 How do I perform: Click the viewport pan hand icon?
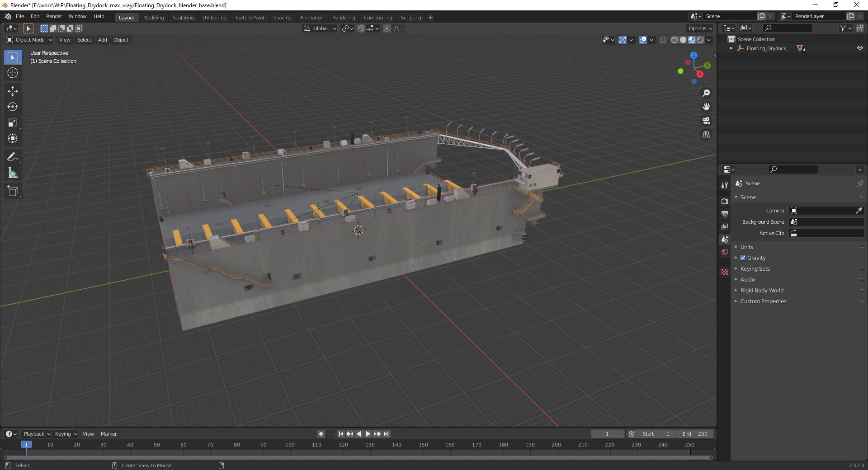click(706, 107)
